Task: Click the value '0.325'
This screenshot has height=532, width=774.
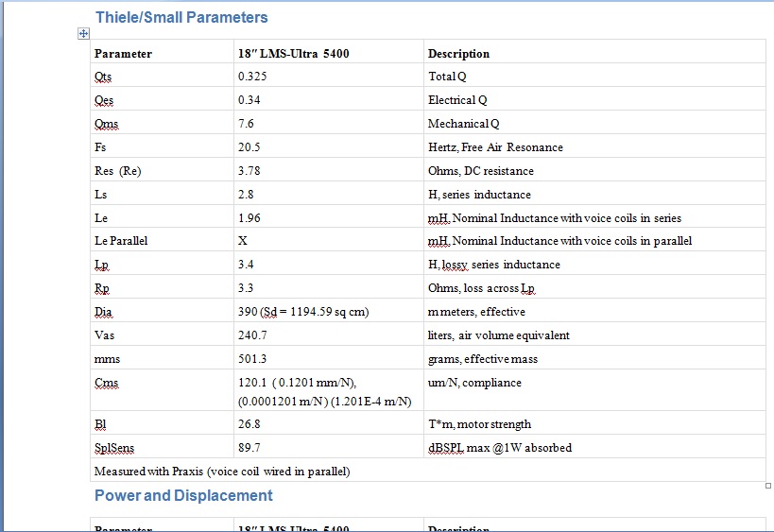Action: pos(252,77)
